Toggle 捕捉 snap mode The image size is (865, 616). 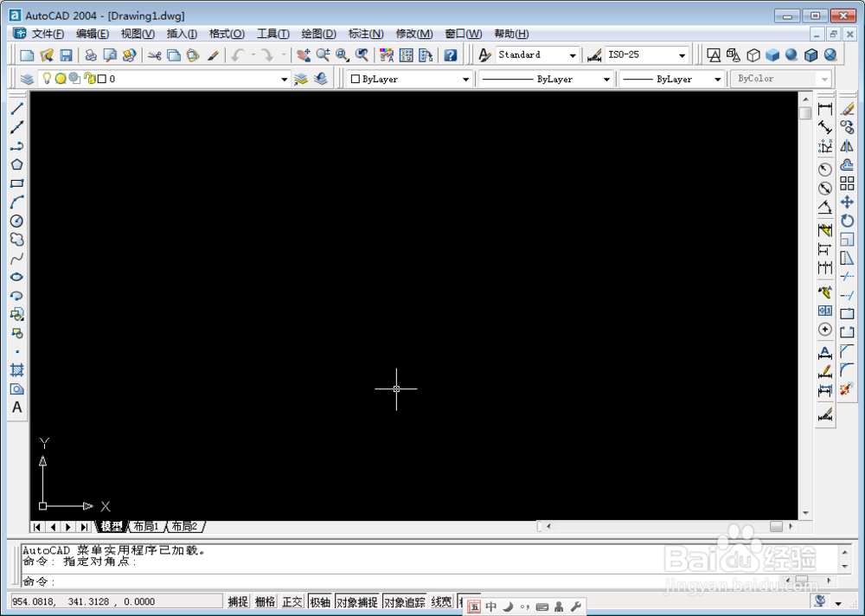tap(239, 601)
